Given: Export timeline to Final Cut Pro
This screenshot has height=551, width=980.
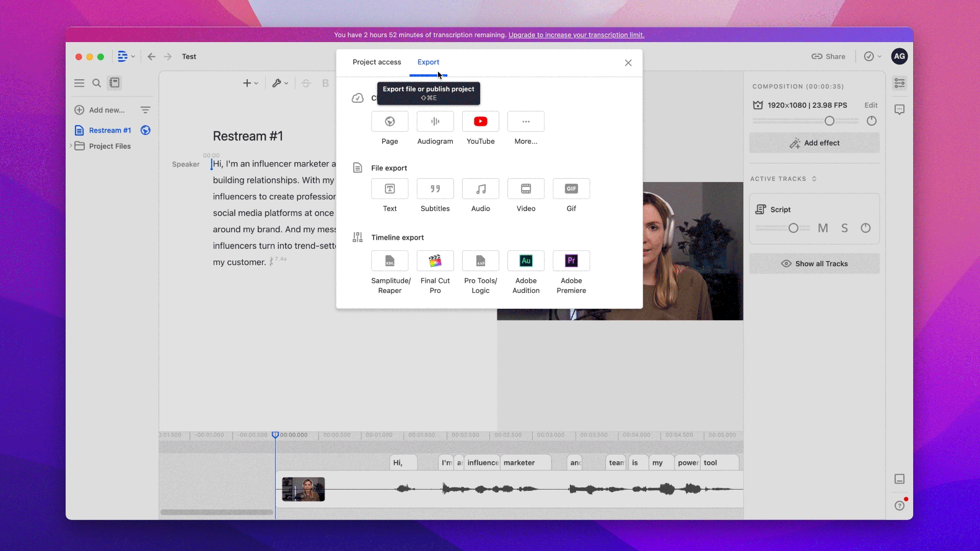Looking at the screenshot, I should 435,261.
